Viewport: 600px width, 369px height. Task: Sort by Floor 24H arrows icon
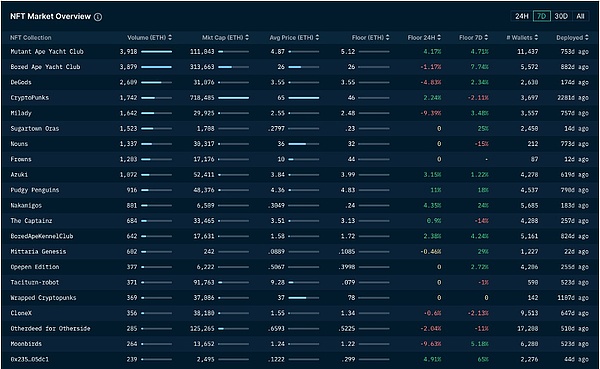point(439,38)
